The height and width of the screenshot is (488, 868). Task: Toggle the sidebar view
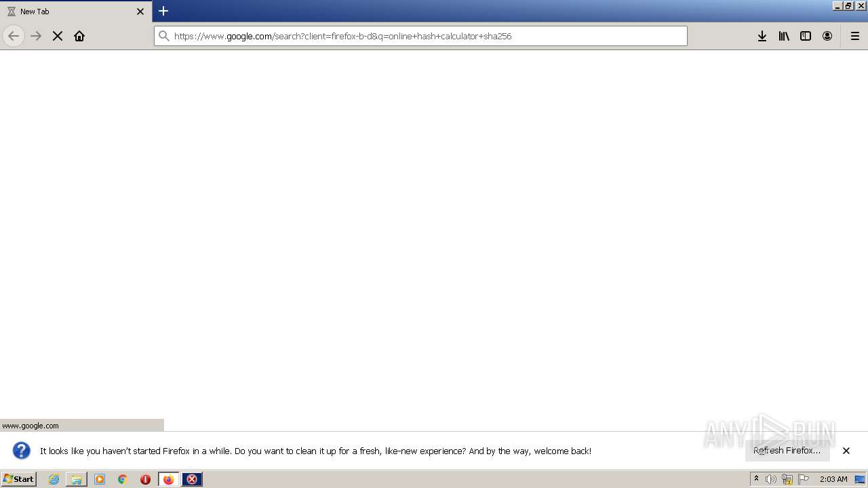click(x=806, y=36)
